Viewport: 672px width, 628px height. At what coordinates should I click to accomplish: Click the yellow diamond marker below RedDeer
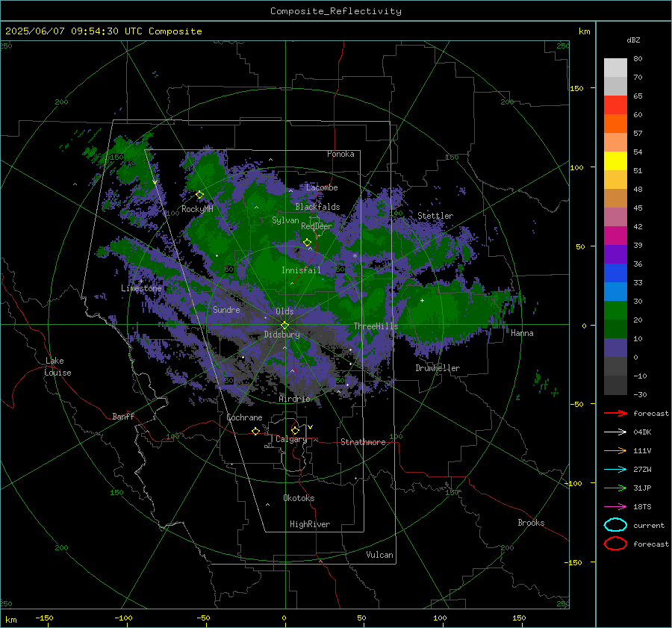pyautogui.click(x=308, y=242)
